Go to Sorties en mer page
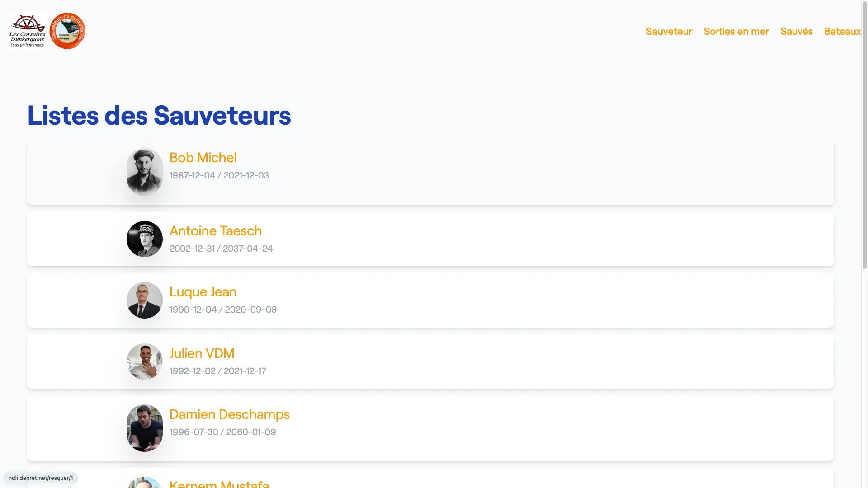The image size is (868, 488). (736, 31)
